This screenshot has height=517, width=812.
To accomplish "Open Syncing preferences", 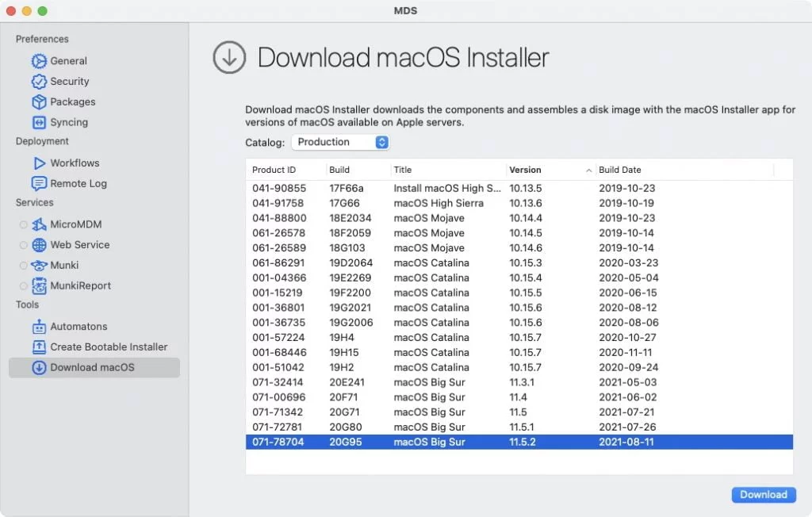I will pyautogui.click(x=69, y=122).
